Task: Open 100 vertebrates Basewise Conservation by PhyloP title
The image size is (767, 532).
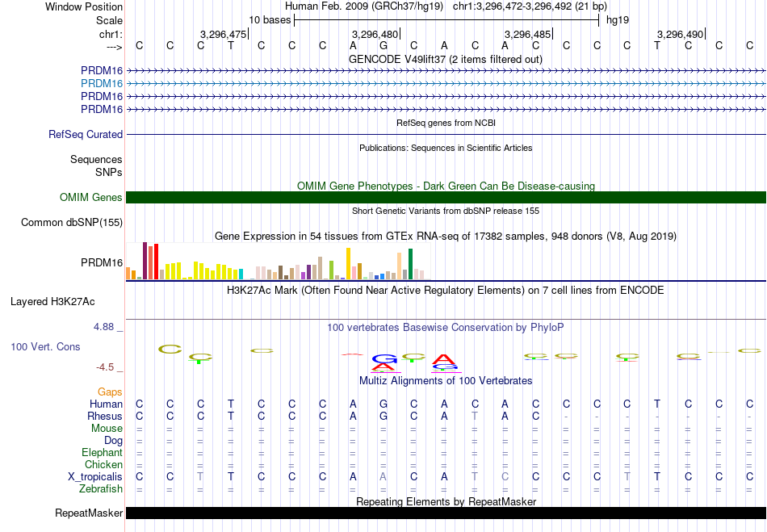Action: (446, 327)
